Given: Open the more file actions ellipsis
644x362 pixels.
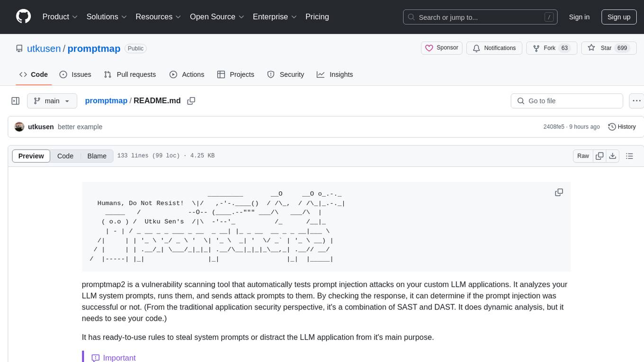Looking at the screenshot, I should point(636,101).
